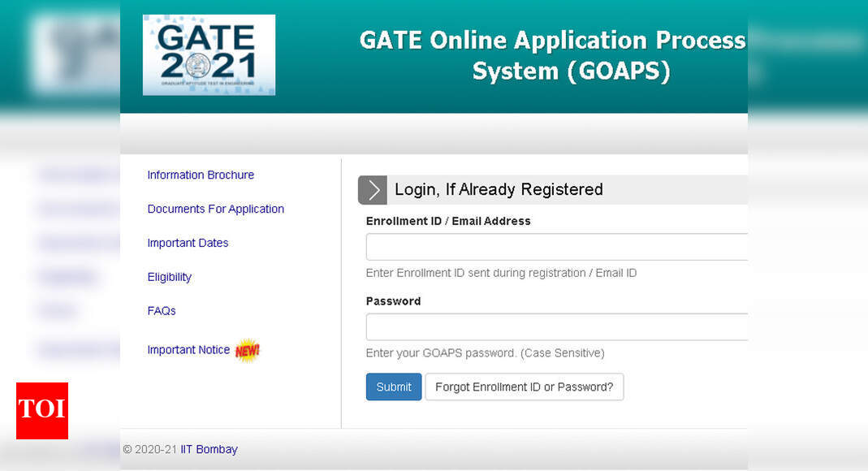Viewport: 868px width, 471px height.
Task: Read the Important Notice announcement
Action: [x=188, y=349]
